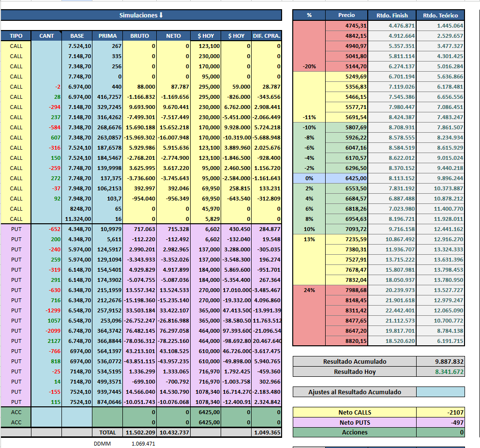This screenshot has height=448, width=480.
Task: Click the PUT quantity -652
Action: (x=46, y=229)
